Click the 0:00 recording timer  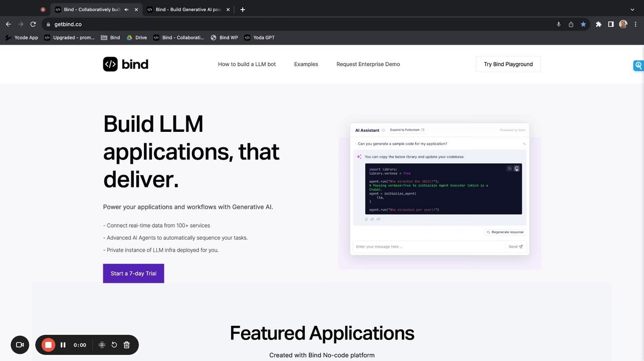pyautogui.click(x=80, y=345)
